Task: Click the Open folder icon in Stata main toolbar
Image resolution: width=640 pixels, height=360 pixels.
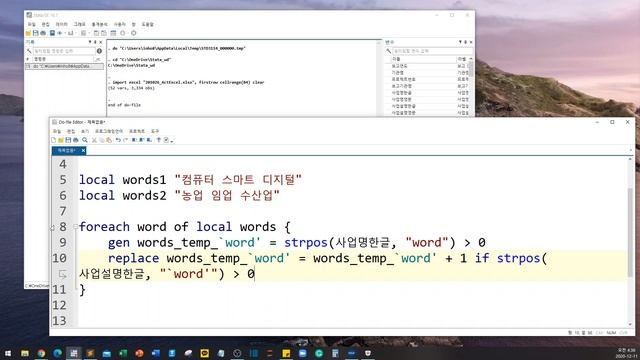Action: click(x=28, y=33)
